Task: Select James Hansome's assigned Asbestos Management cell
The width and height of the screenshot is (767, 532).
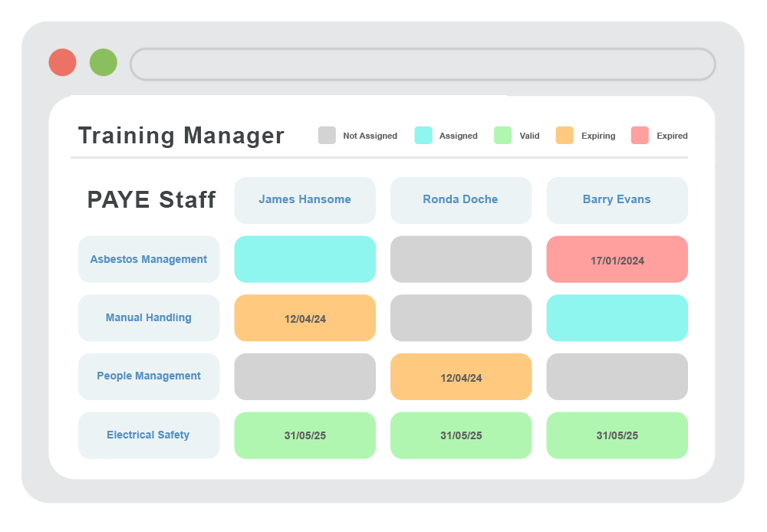Action: [x=304, y=259]
